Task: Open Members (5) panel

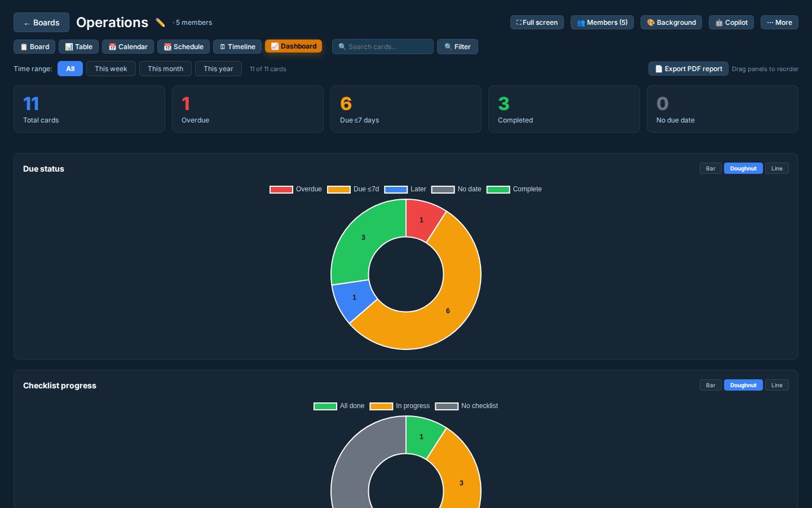Action: (x=602, y=23)
